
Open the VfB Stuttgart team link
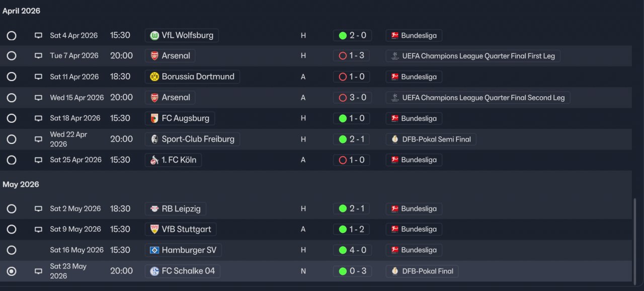point(186,230)
